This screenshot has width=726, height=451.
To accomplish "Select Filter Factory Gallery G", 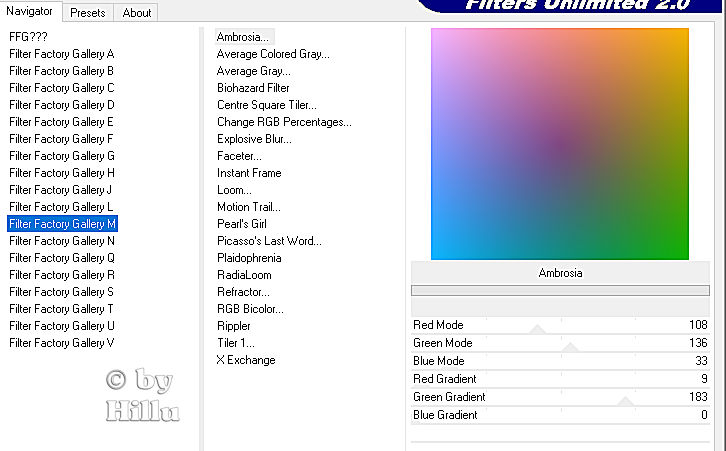I will pyautogui.click(x=62, y=156).
